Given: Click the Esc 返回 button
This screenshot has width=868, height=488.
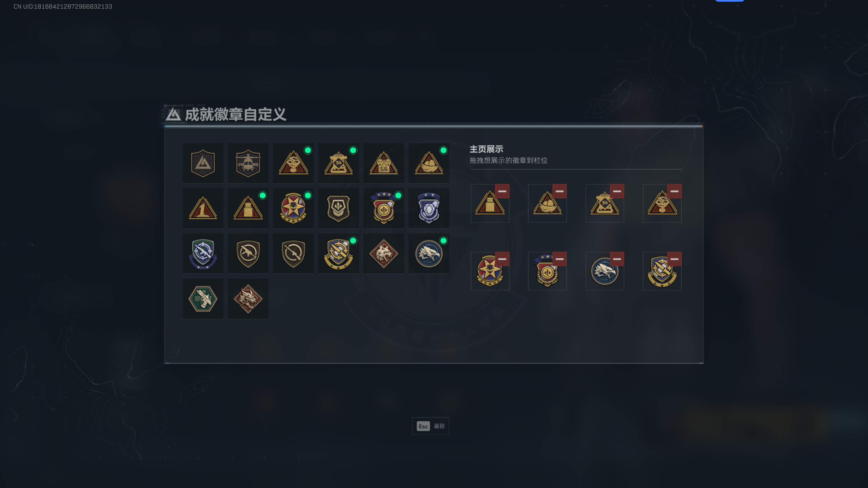Looking at the screenshot, I should coord(430,426).
